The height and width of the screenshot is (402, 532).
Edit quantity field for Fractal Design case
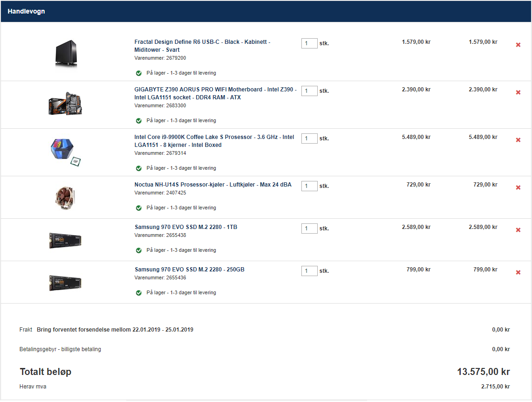[309, 43]
